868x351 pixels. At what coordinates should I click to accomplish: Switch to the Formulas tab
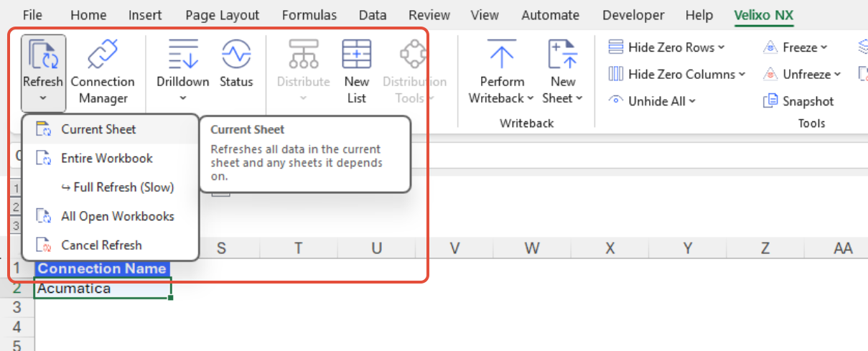(309, 15)
